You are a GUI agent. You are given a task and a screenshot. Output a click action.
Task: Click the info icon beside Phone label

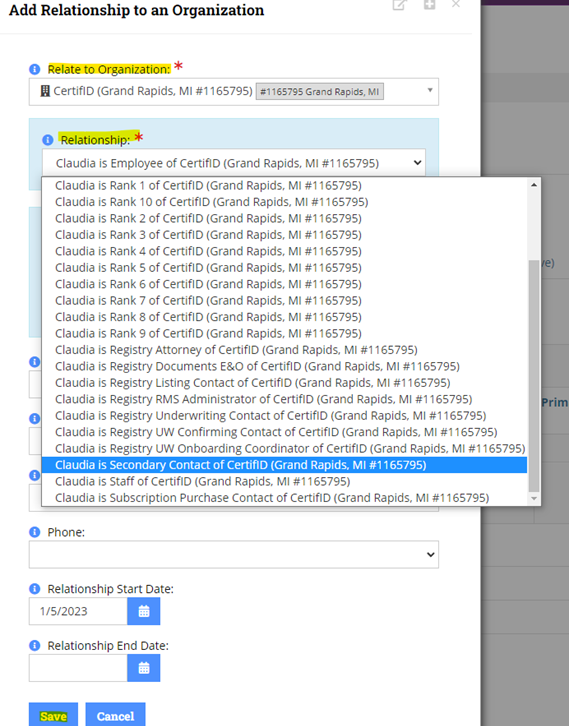[35, 532]
